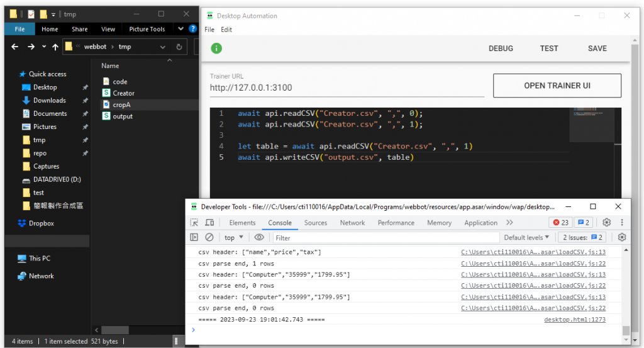Viewport: 644px width, 348px height.
Task: Switch to the Elements tab in DevTools
Action: tap(242, 223)
